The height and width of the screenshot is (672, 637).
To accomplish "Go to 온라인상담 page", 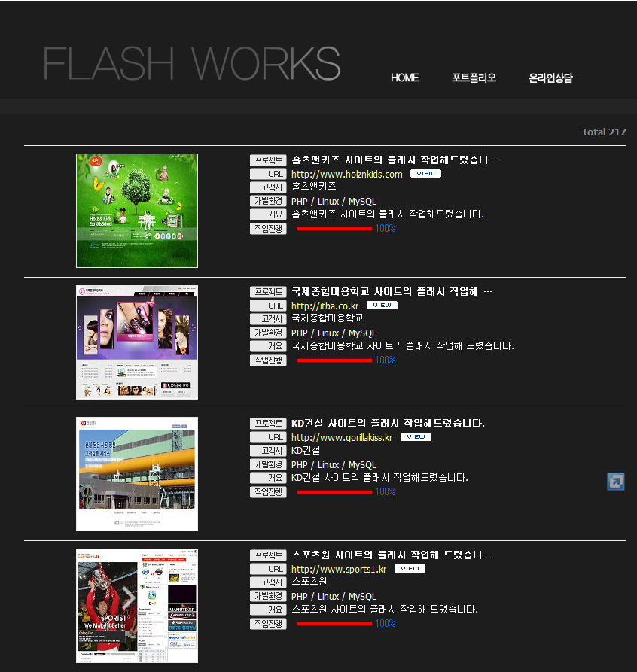I will 550,78.
